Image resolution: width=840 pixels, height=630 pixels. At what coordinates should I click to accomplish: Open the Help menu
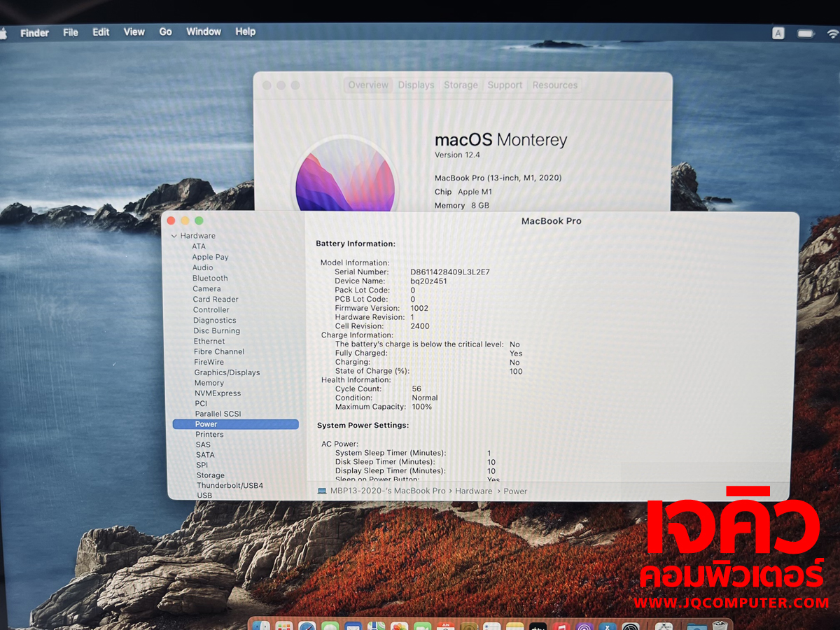point(246,32)
